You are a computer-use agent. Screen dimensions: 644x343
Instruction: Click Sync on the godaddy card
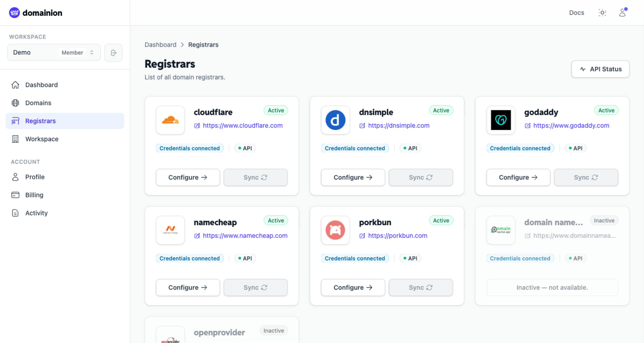586,178
